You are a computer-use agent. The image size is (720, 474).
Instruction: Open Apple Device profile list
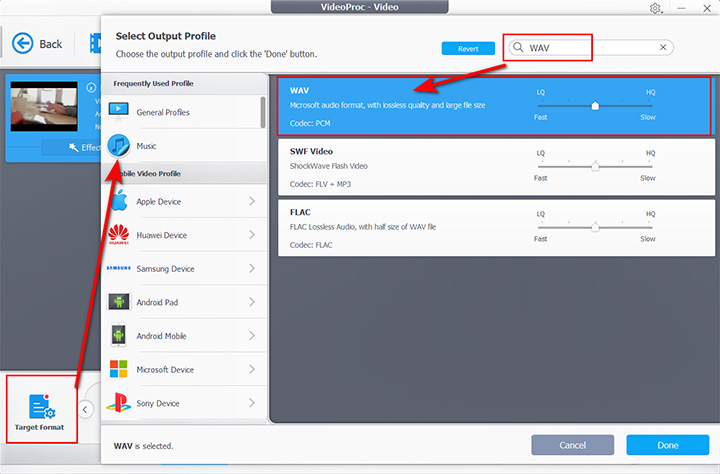(184, 201)
